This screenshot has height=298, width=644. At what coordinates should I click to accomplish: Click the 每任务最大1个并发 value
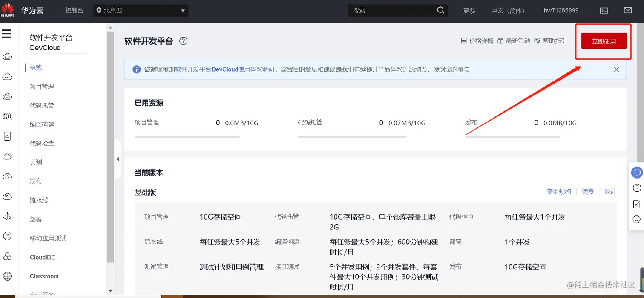tap(535, 217)
